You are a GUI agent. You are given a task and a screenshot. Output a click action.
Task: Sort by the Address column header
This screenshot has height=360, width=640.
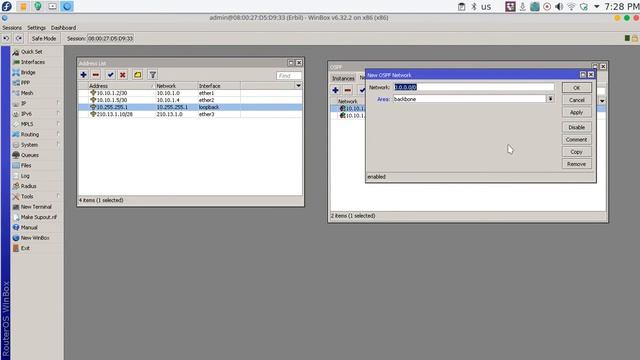point(121,86)
